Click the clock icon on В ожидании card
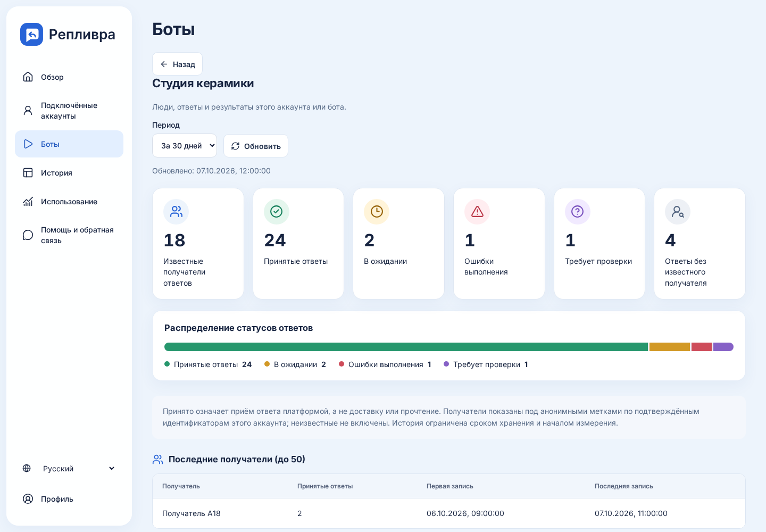The width and height of the screenshot is (766, 532). pyautogui.click(x=377, y=212)
